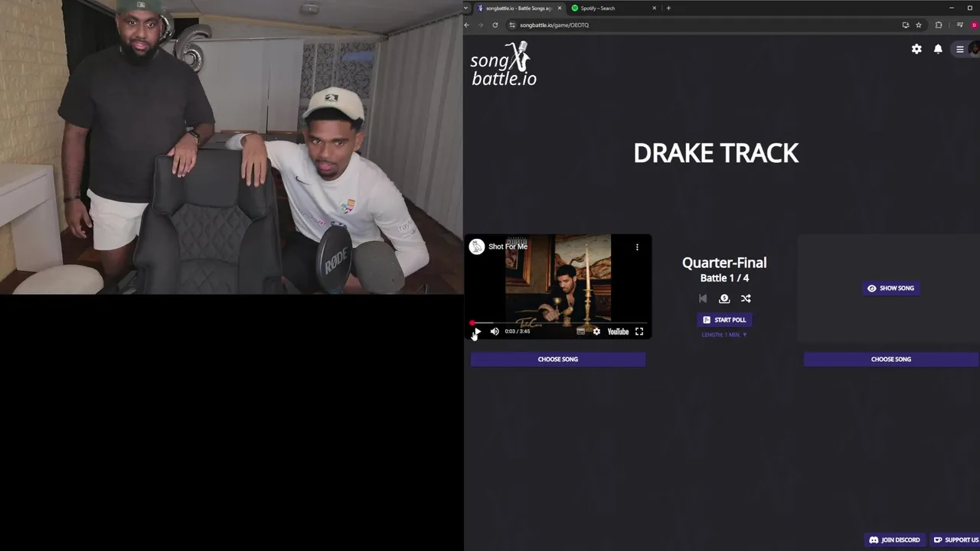Viewport: 980px width, 551px height.
Task: Click the Battle 1 / 4 text
Action: 724,278
